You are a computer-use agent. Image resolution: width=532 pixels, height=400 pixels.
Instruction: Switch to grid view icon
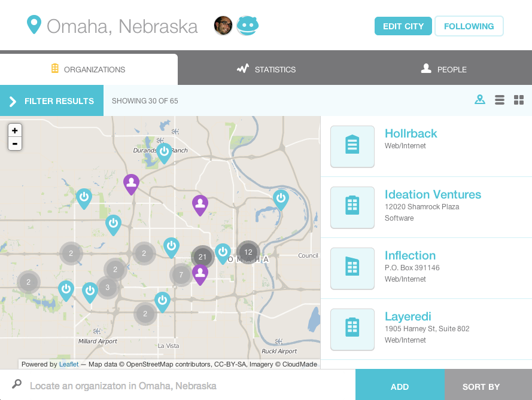519,100
